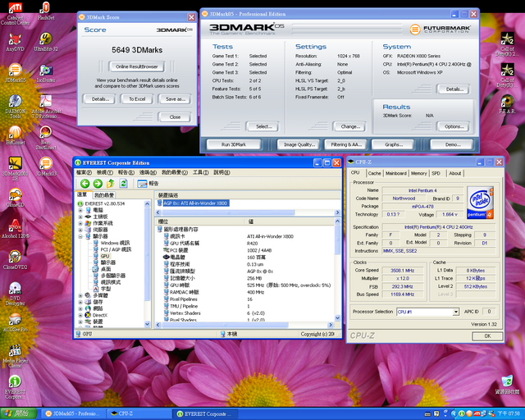525x420 pixels.
Task: Switch to the Cache tab in CPU-Z
Action: [374, 173]
